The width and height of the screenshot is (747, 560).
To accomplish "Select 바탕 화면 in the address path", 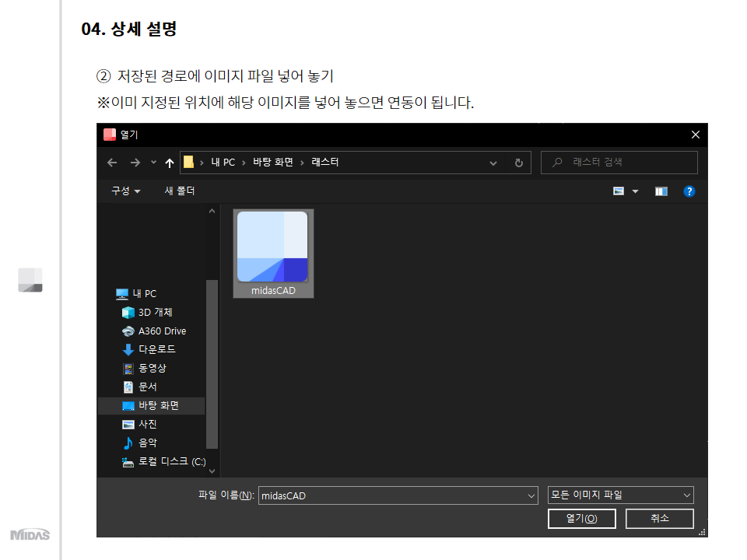I will click(273, 163).
